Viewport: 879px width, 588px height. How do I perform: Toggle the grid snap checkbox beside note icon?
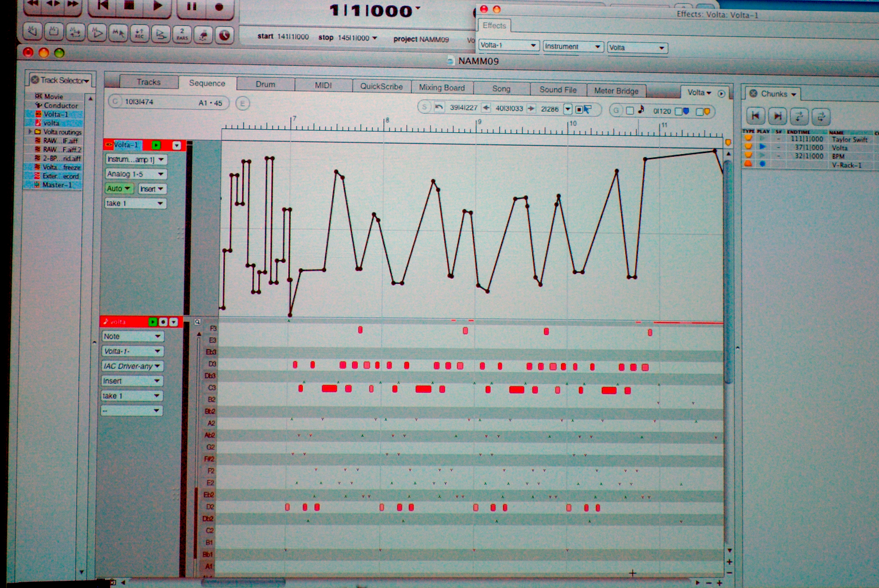pos(630,111)
